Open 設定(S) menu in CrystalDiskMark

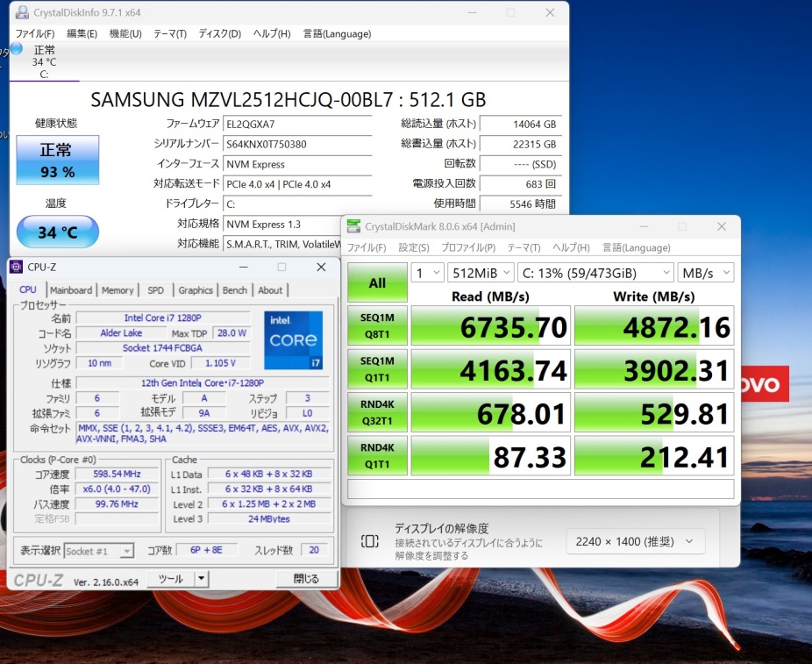pos(414,247)
